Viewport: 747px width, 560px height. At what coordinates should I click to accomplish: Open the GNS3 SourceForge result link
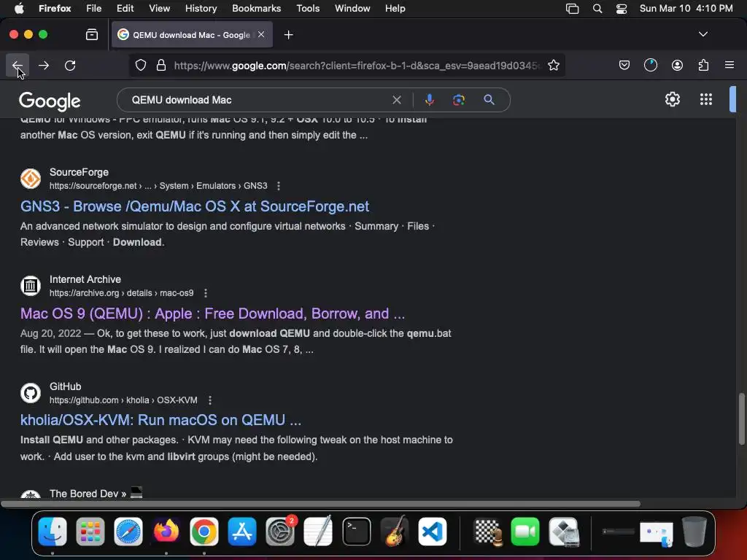coord(194,206)
